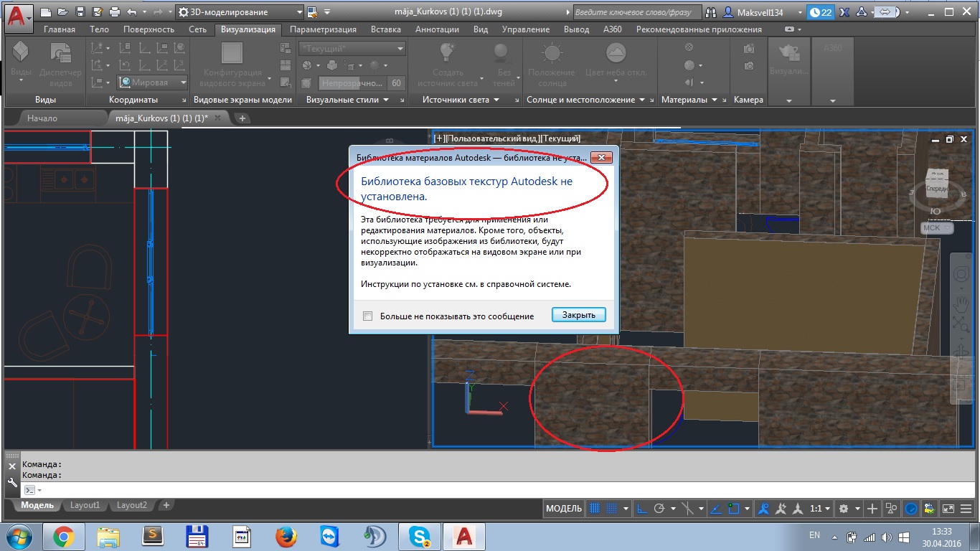Click the Закрыть button in dialog

[x=578, y=315]
